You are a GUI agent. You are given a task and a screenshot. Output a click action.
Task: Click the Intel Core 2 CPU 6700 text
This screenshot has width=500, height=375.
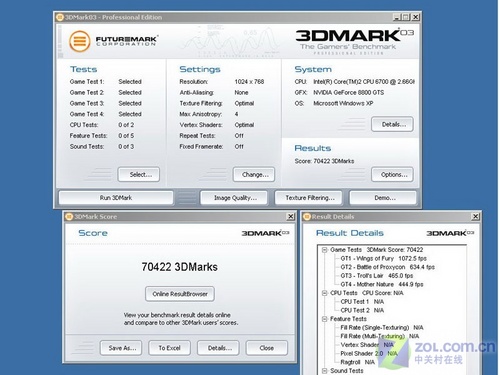[x=364, y=82]
